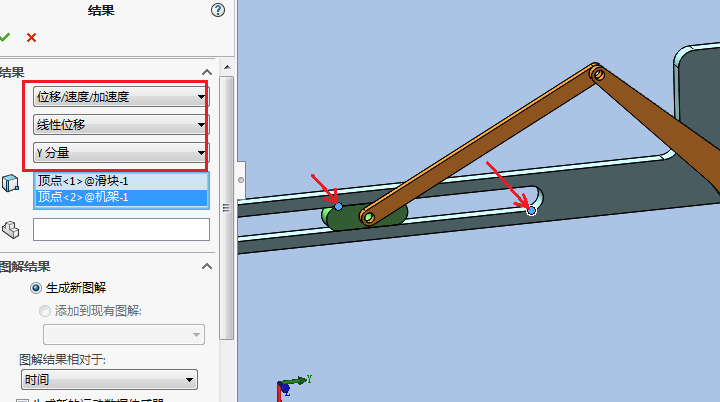Open the help icon in 结果 panel
Viewport: 720px width, 402px height.
218,10
